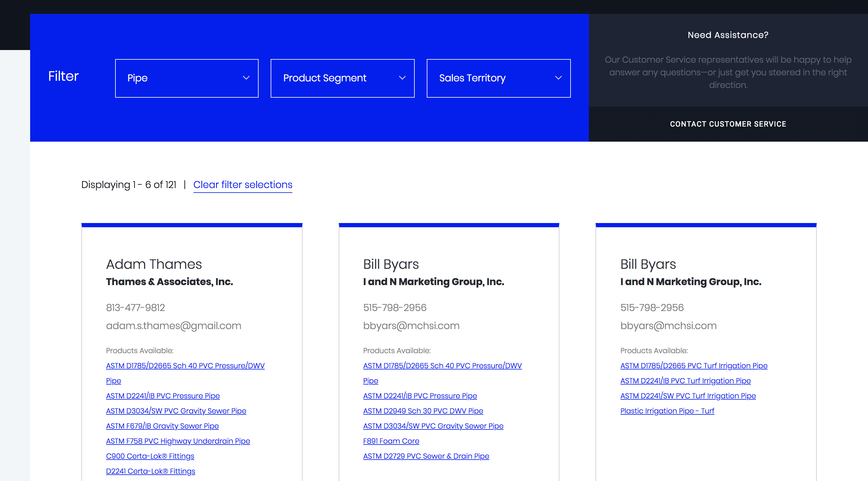Image resolution: width=868 pixels, height=481 pixels.
Task: Click the Product Segment chevron arrow
Action: (402, 78)
